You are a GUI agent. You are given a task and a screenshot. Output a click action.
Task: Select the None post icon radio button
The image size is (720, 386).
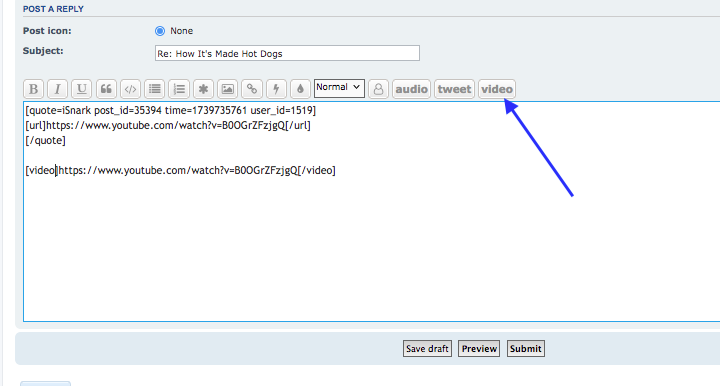coord(160,31)
